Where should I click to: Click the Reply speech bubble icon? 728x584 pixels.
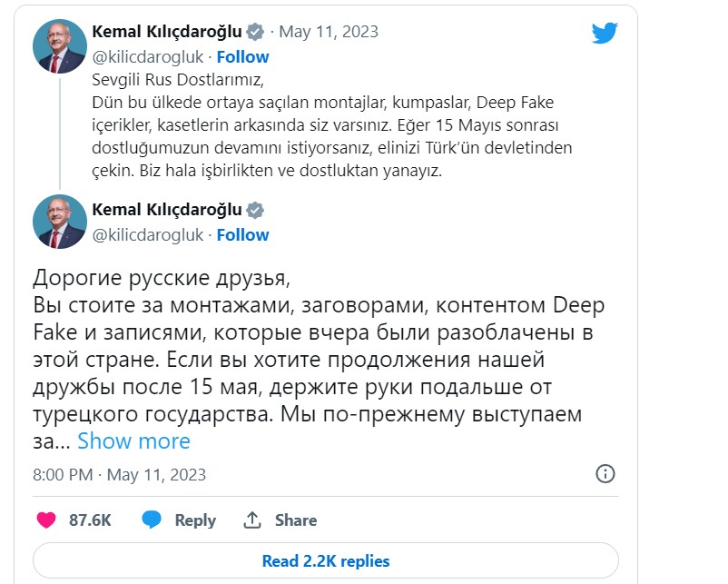152,520
